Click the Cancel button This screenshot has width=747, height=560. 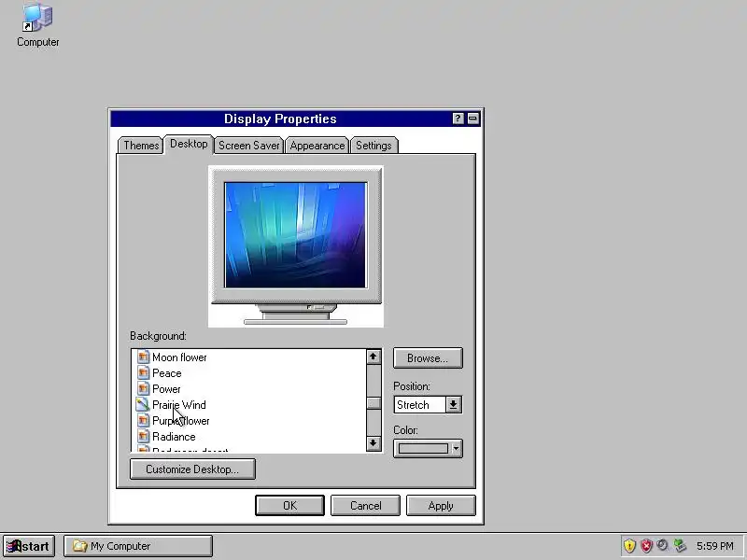click(x=365, y=506)
